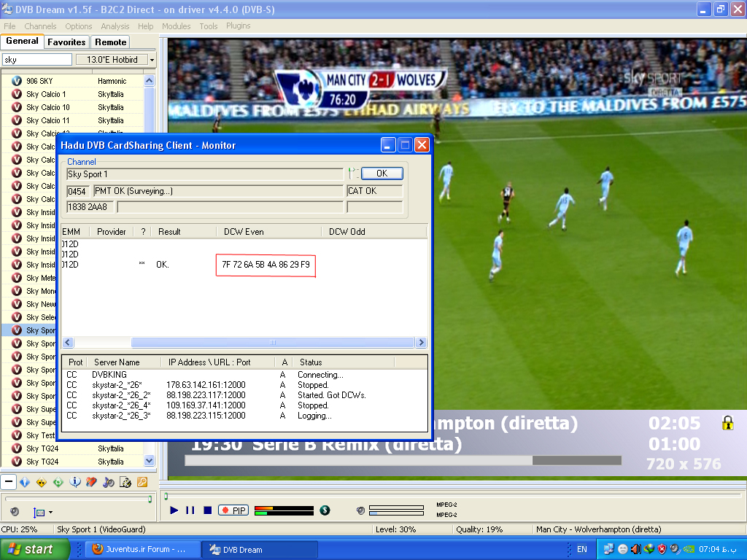Screen dimensions: 747x560
Task: Select the last Sky TG24 channel row
Action: pyautogui.click(x=72, y=462)
